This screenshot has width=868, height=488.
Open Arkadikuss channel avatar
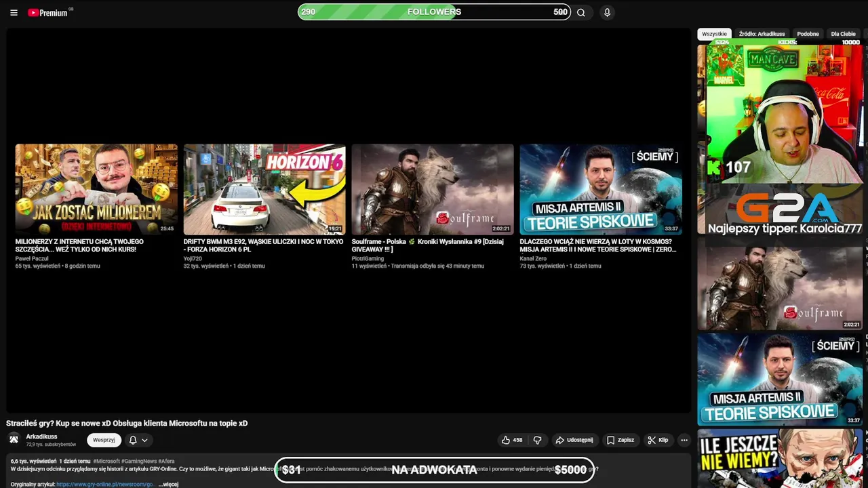click(x=14, y=440)
